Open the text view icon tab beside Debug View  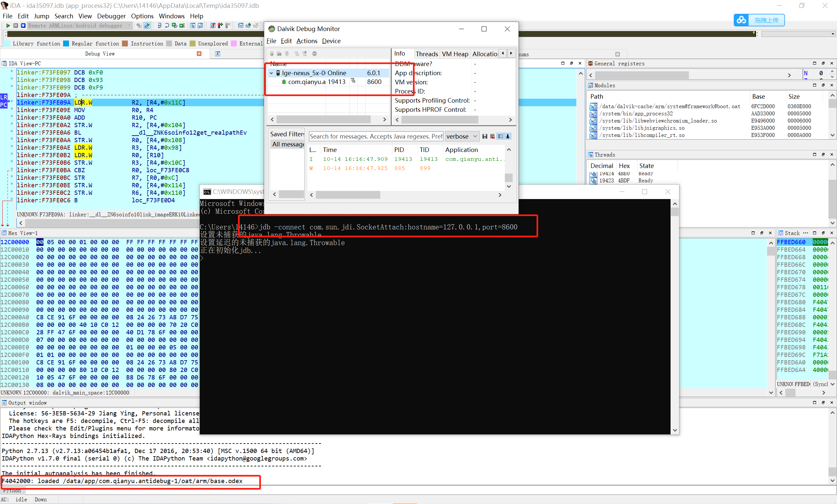[x=217, y=54]
